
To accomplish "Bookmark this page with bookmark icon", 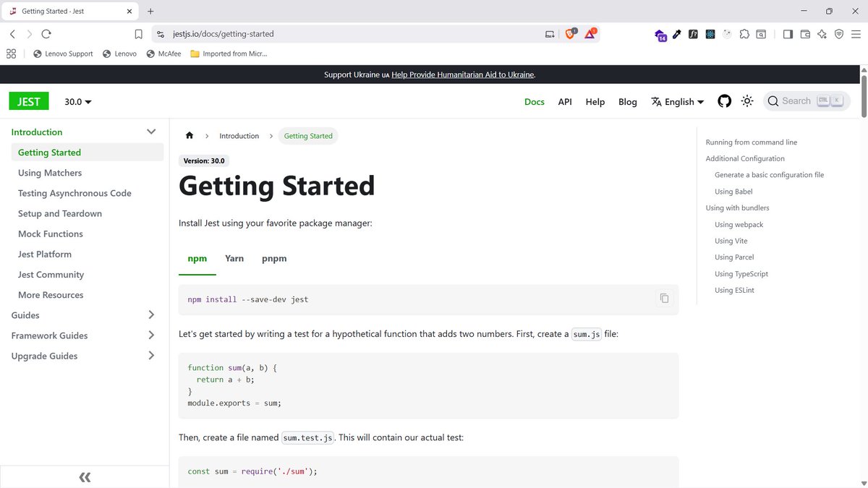I will tap(138, 34).
